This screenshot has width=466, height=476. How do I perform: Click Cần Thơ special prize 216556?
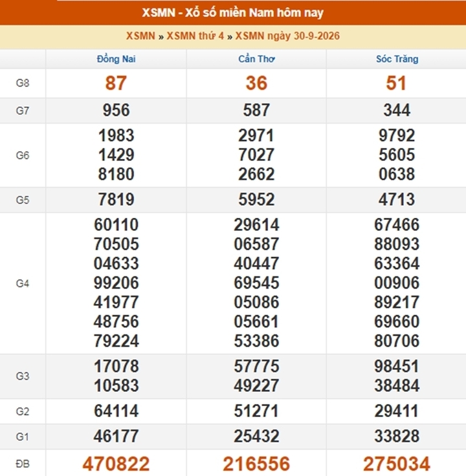click(256, 464)
